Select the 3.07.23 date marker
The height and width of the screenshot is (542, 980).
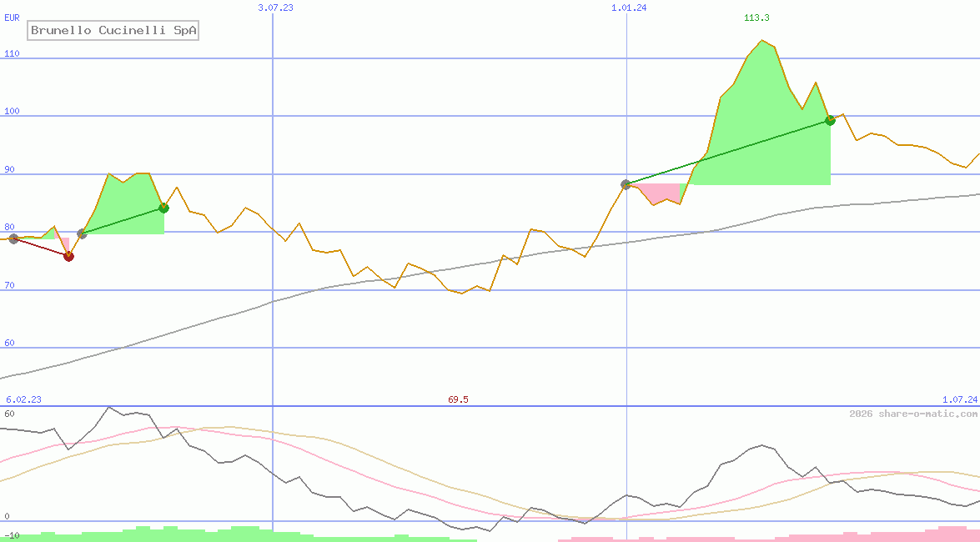tap(275, 8)
